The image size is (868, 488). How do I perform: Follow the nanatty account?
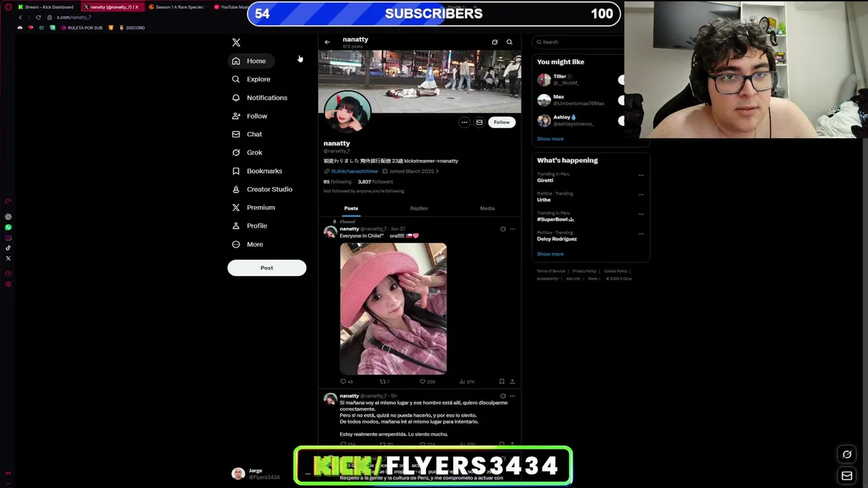point(502,122)
